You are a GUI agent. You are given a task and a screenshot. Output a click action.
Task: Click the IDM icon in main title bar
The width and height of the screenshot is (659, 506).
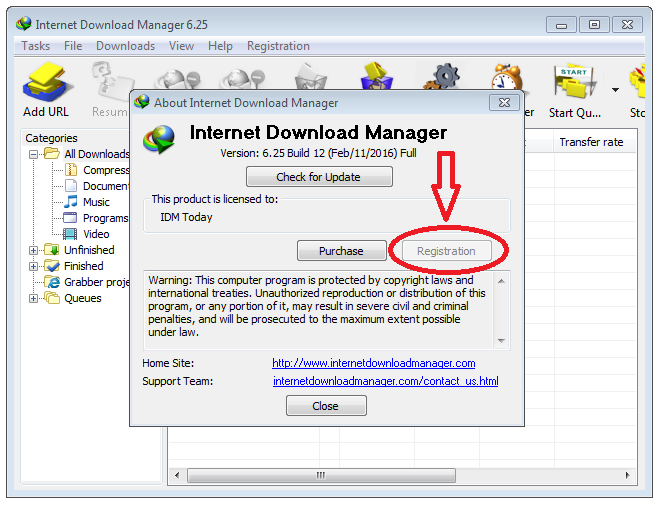pyautogui.click(x=24, y=24)
